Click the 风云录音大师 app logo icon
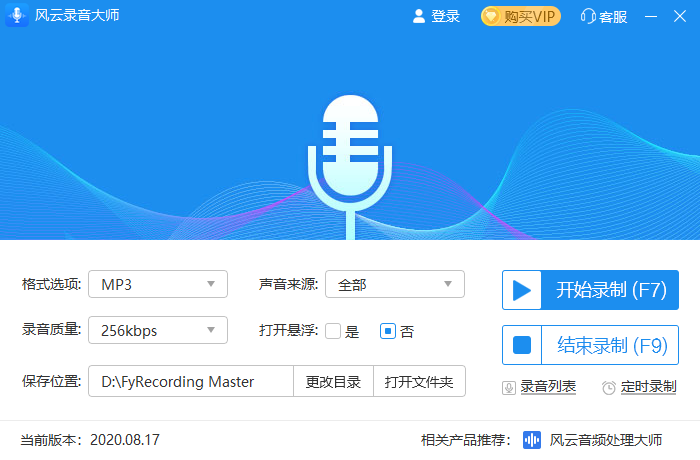700x460 pixels. coord(17,16)
